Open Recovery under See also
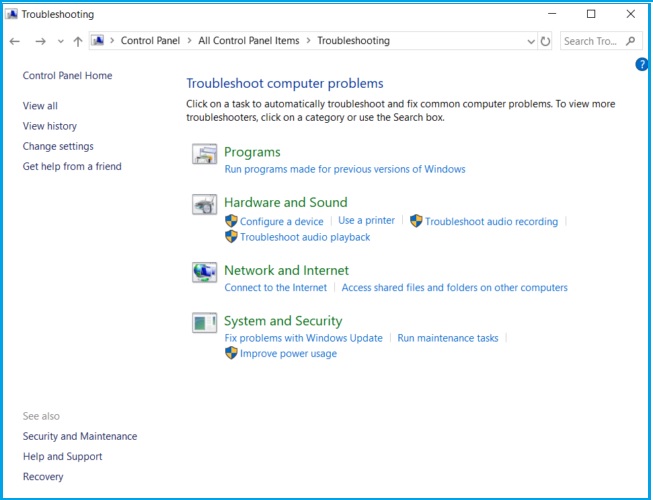Viewport: 653px width, 500px height. pos(43,476)
